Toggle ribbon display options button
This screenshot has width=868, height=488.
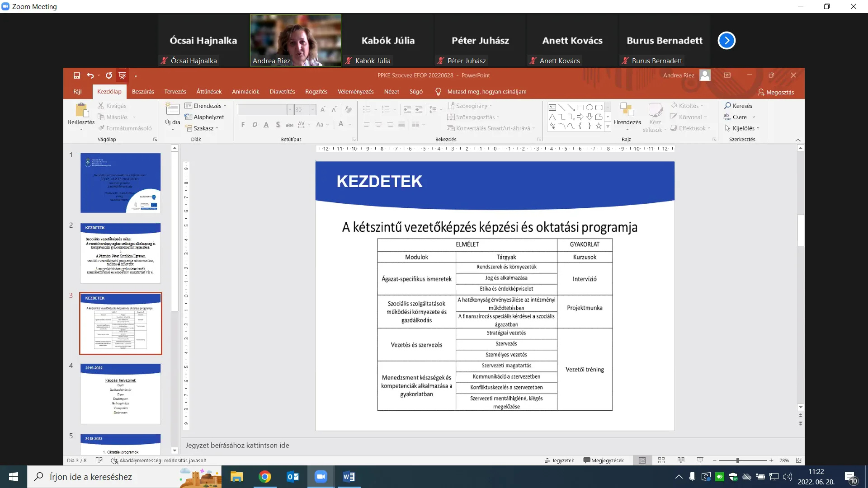click(x=727, y=75)
